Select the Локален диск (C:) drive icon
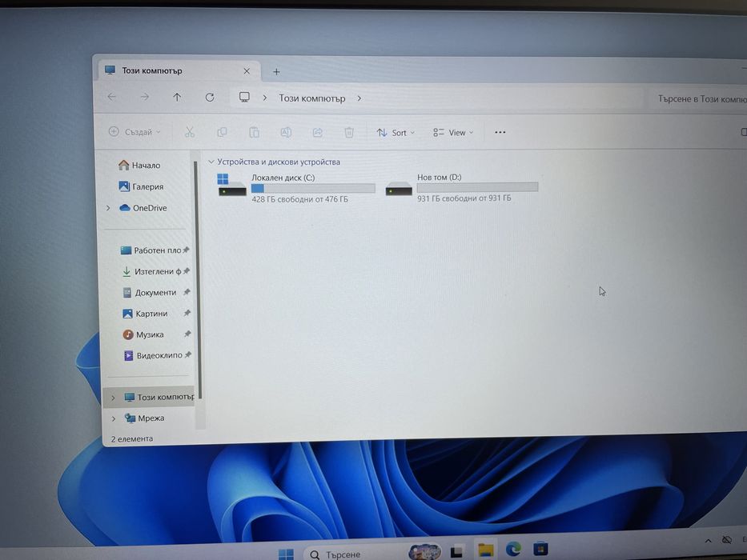Image resolution: width=747 pixels, height=560 pixels. [231, 186]
